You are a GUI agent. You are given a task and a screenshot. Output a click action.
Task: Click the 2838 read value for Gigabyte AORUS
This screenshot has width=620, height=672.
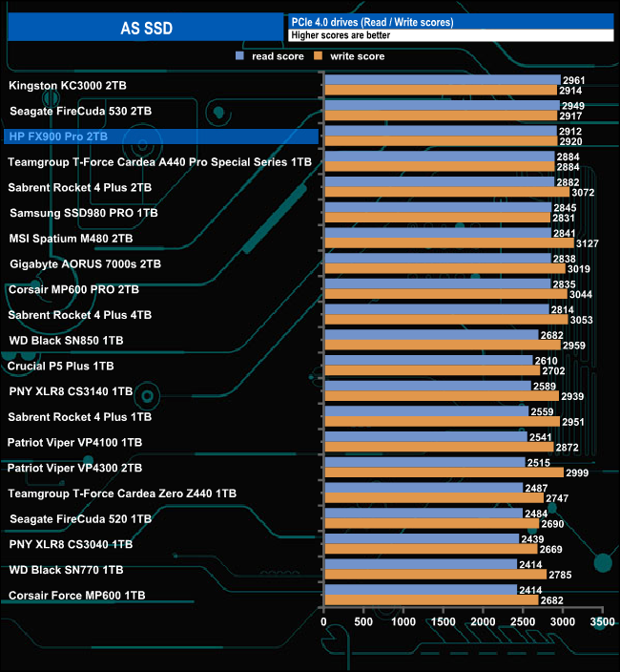(565, 259)
